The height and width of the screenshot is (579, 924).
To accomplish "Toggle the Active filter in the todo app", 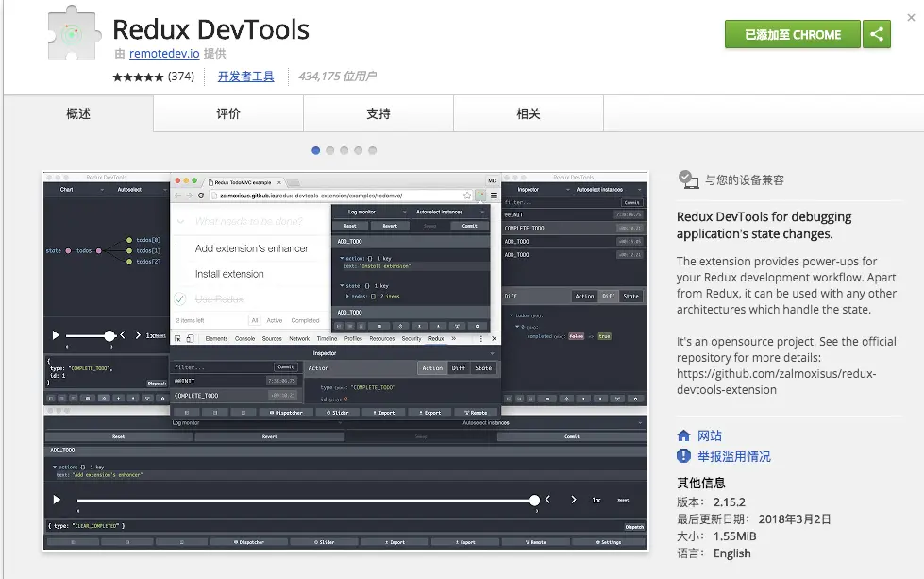I will [x=275, y=320].
